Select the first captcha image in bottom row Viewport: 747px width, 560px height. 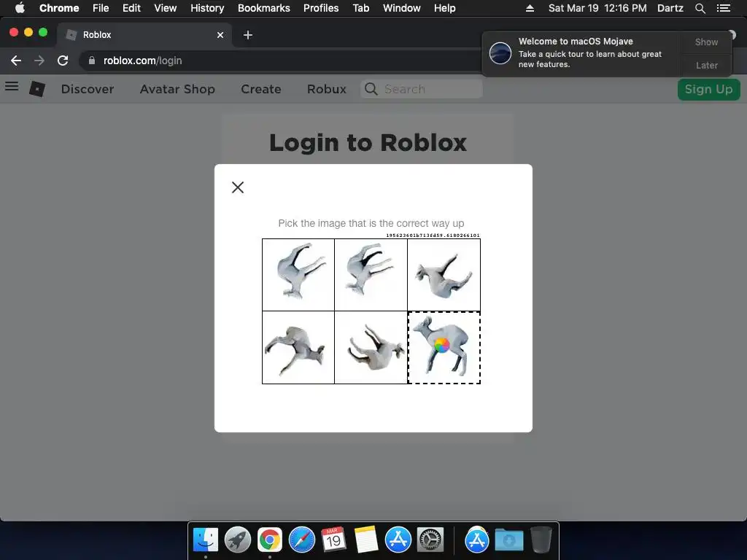pos(298,348)
